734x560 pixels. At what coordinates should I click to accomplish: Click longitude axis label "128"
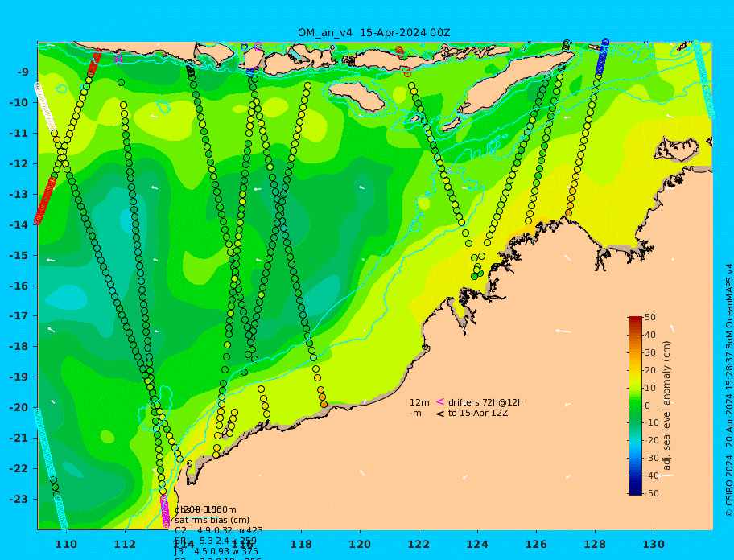[x=595, y=544]
